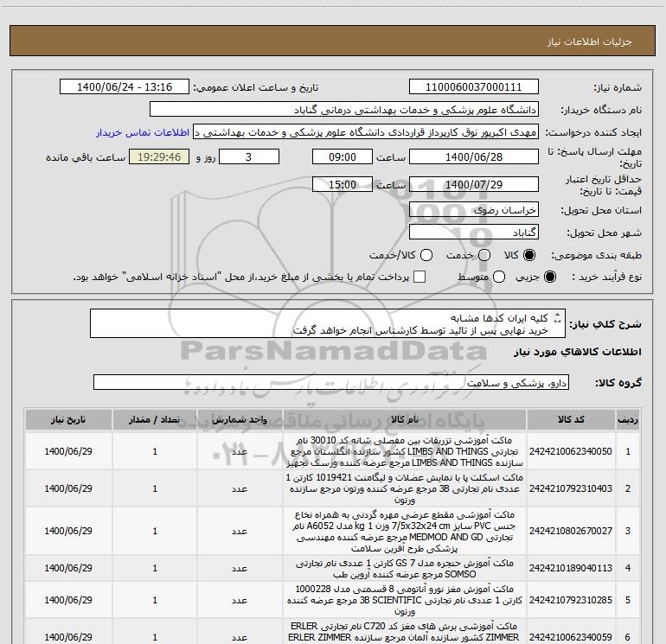Select item code 2424210802670027

[571, 531]
